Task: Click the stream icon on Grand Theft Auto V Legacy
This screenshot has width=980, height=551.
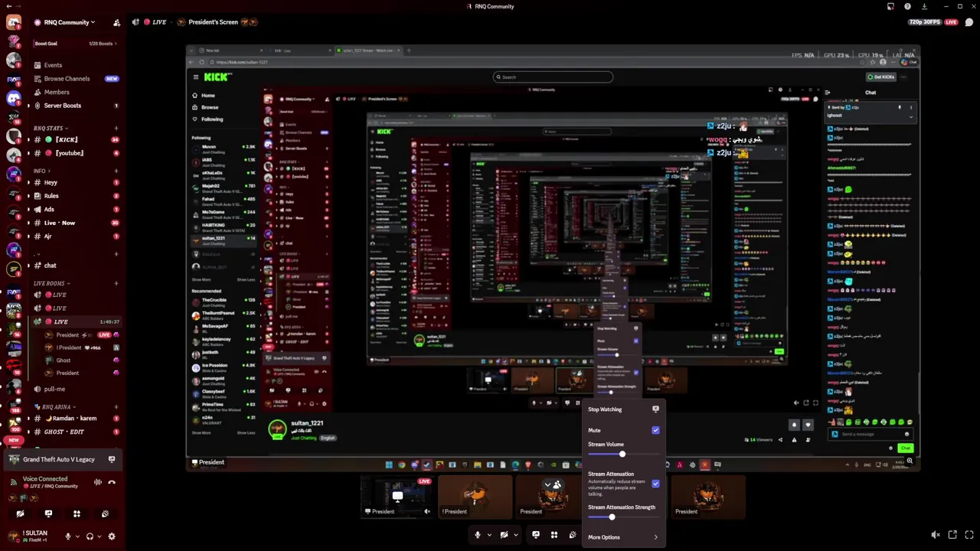Action: 112,459
